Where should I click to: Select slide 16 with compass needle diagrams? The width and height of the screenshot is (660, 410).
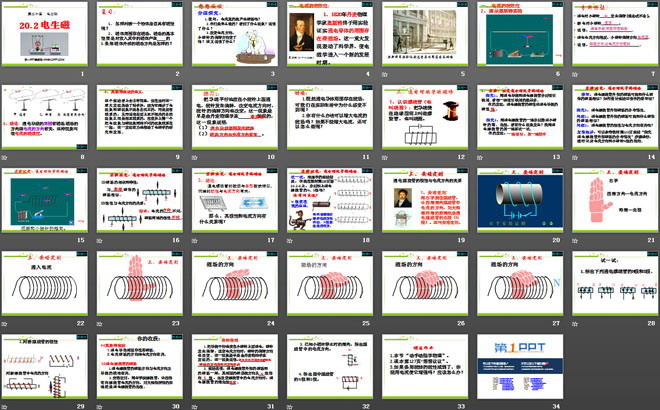pyautogui.click(x=140, y=200)
